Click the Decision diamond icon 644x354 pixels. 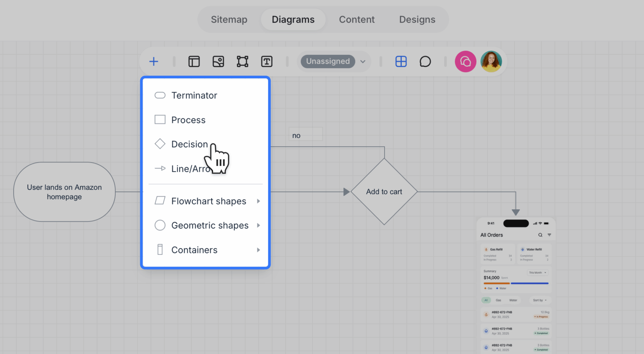[160, 144]
